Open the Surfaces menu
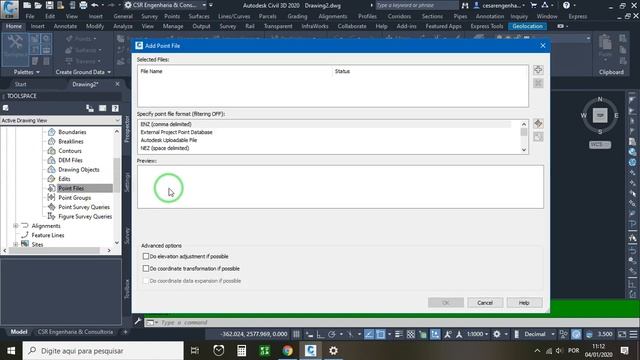Viewport: 640px width, 360px height. 199,16
